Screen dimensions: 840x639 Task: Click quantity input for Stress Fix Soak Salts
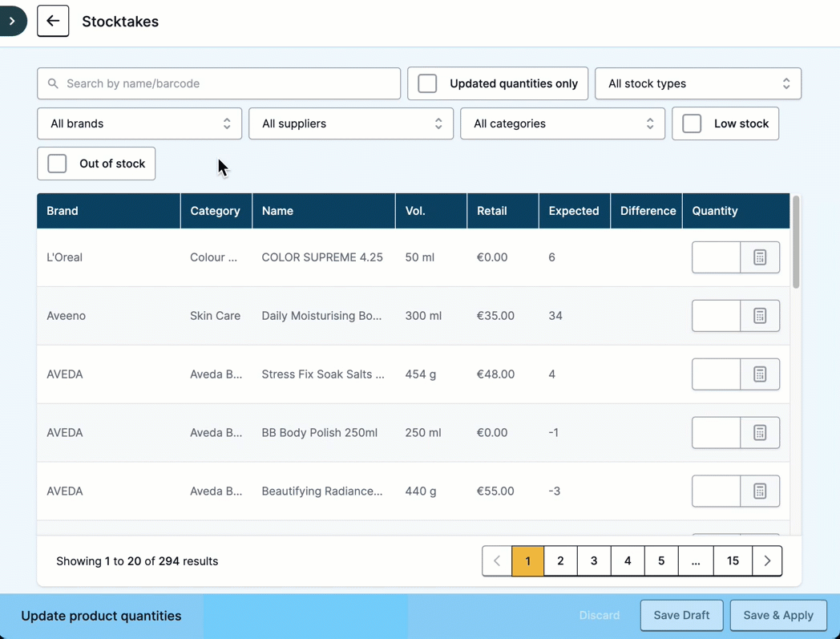(x=716, y=374)
